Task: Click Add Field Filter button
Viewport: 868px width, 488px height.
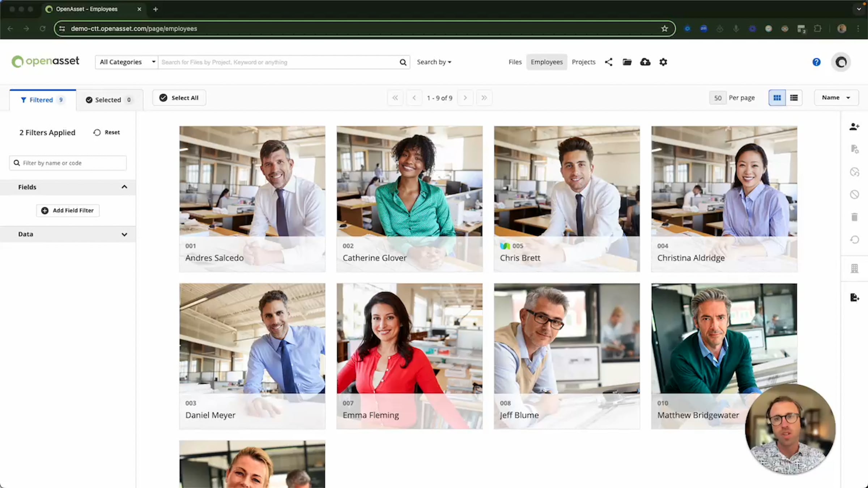Action: 68,210
